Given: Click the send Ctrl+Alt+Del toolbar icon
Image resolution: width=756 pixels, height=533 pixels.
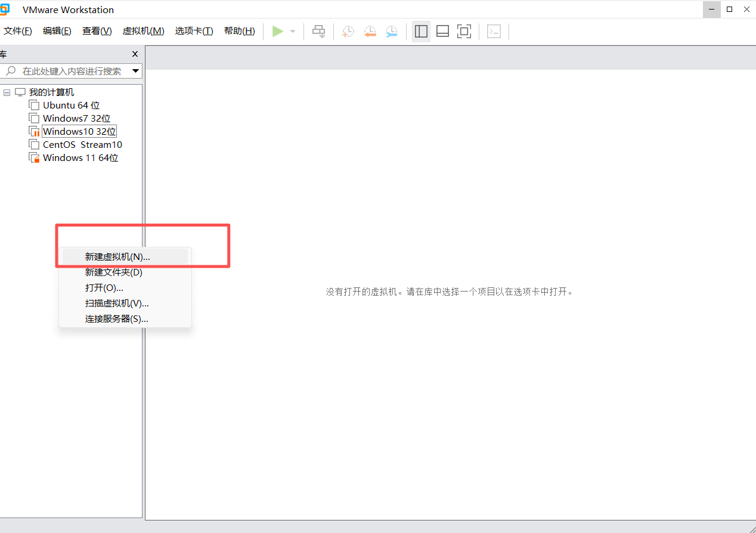Looking at the screenshot, I should coord(319,32).
